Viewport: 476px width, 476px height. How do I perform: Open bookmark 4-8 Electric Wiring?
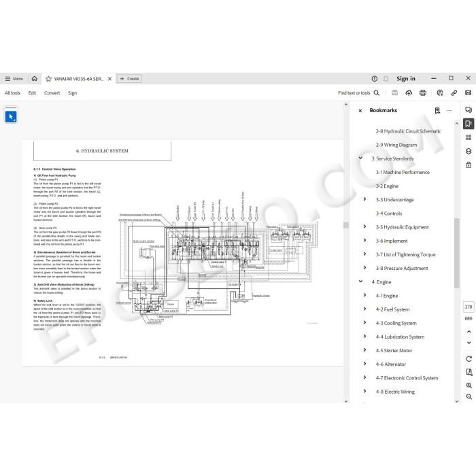(395, 392)
